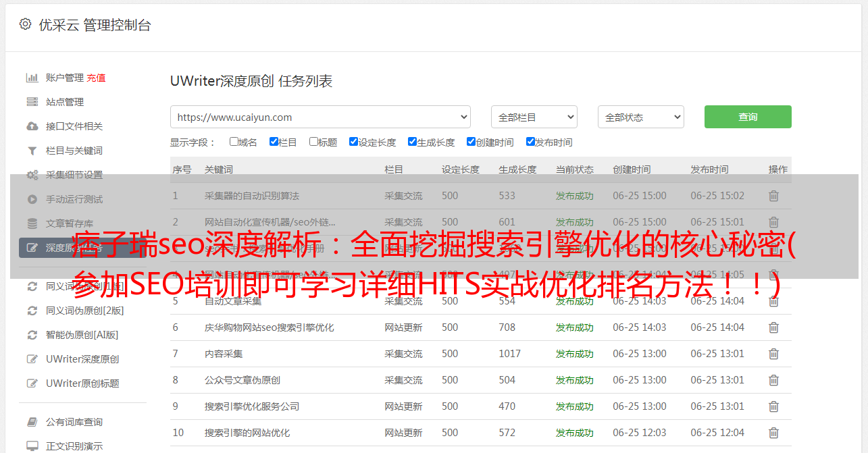
Task: Click the red 充值 link
Action: point(96,78)
